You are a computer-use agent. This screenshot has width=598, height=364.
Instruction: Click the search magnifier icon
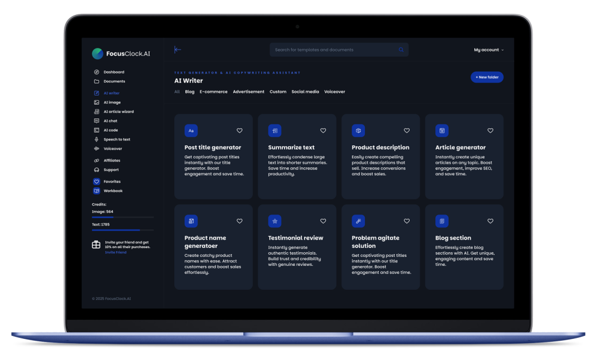(401, 50)
